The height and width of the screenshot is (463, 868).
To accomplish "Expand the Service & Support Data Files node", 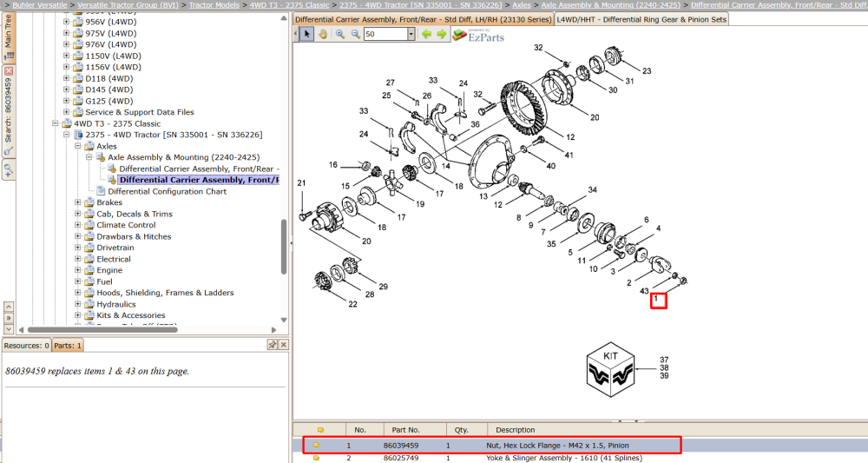I will (66, 112).
